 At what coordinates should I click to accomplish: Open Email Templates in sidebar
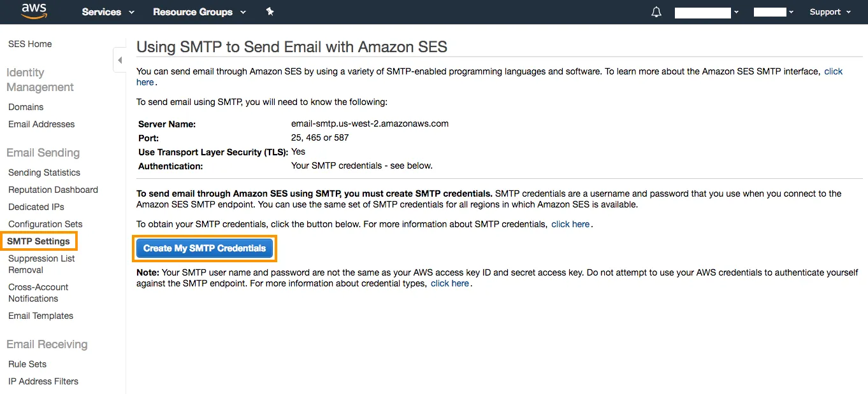click(41, 316)
